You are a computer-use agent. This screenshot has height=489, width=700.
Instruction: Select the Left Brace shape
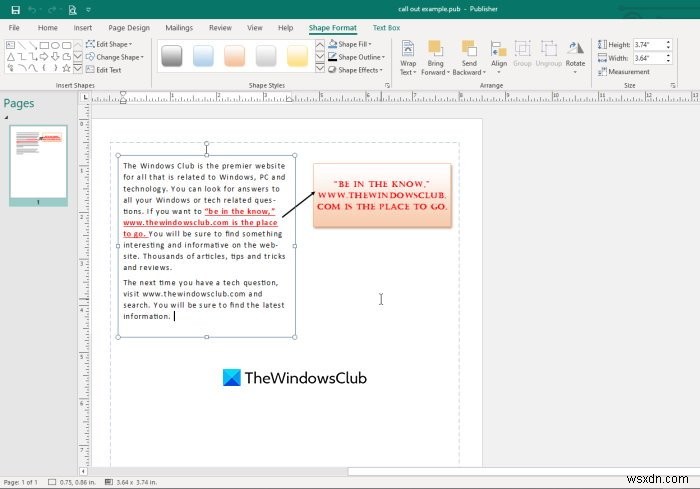(x=44, y=68)
